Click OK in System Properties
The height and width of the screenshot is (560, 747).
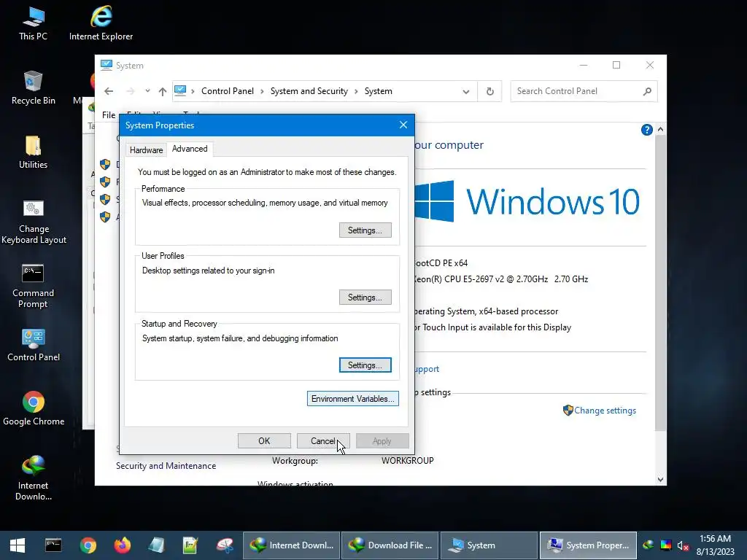[264, 441]
